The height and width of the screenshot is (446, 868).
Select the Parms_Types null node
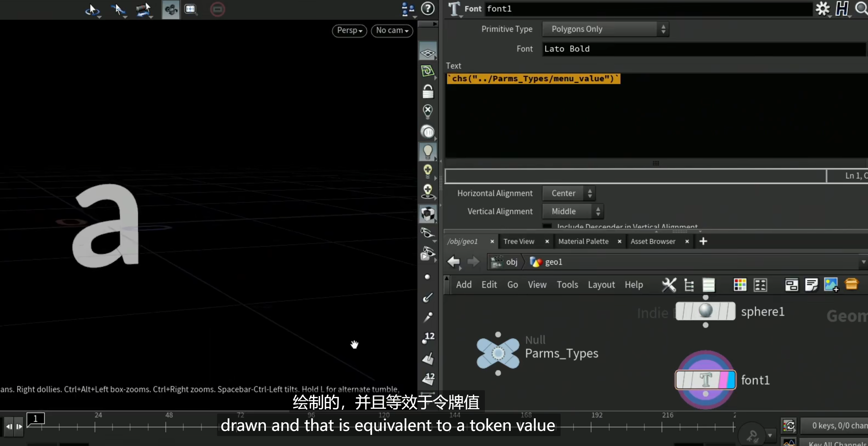(498, 353)
